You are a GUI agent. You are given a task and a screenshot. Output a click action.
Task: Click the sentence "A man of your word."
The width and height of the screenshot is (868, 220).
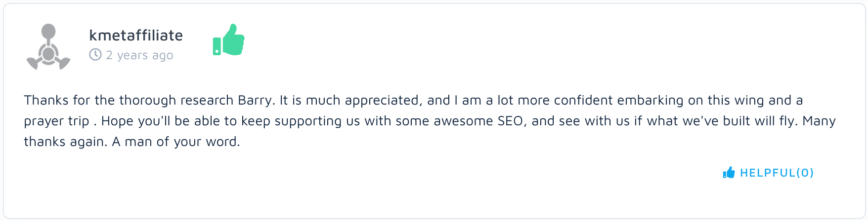coord(176,142)
